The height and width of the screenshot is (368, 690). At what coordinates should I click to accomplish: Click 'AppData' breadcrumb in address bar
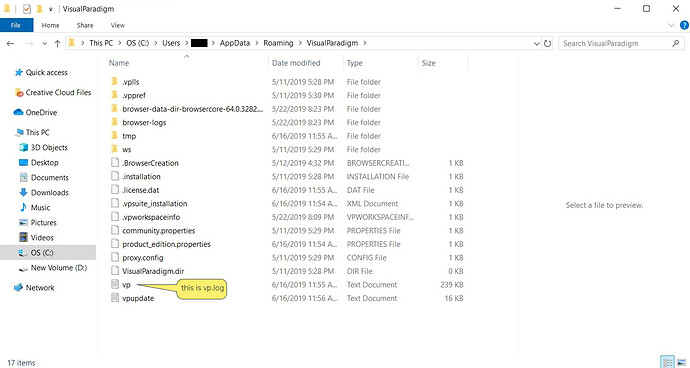[235, 43]
